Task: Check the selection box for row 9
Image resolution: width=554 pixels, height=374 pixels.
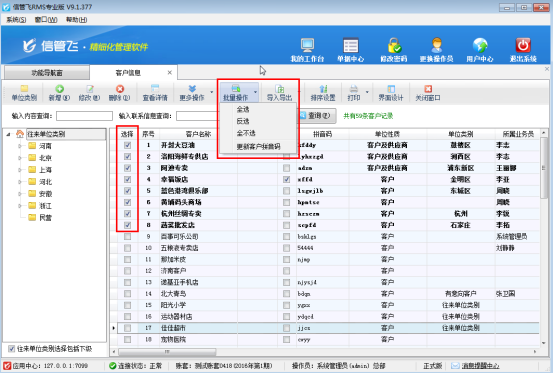Action: (128, 237)
